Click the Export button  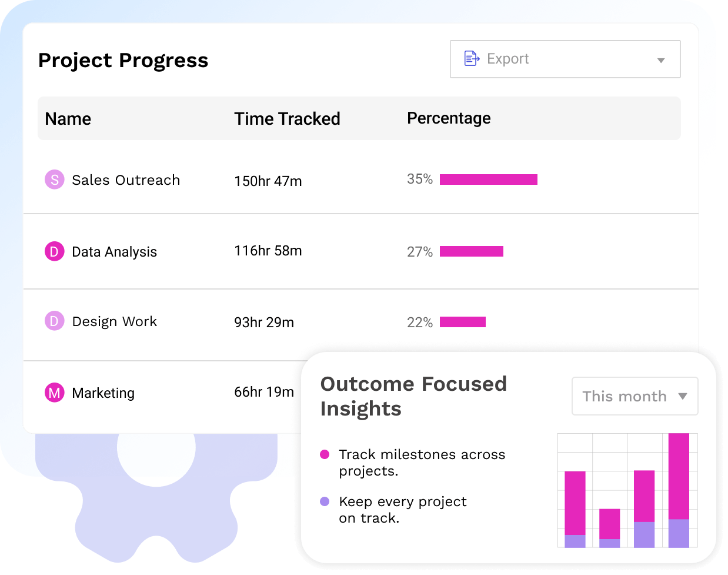[x=565, y=59]
